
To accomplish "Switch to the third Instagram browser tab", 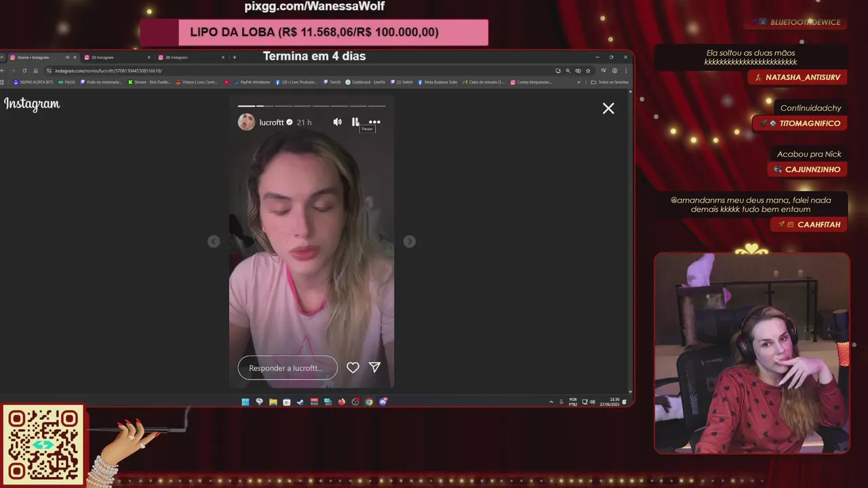I will coord(192,58).
